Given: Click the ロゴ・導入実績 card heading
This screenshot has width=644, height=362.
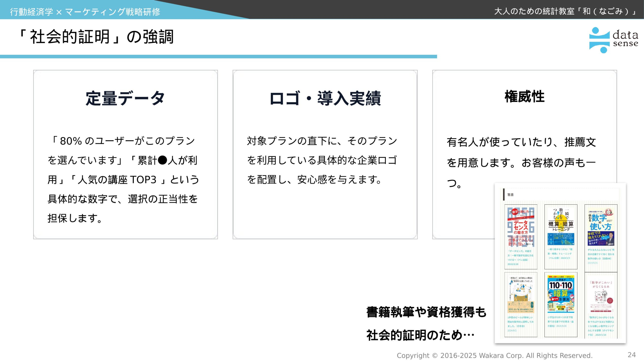Looking at the screenshot, I should 325,98.
